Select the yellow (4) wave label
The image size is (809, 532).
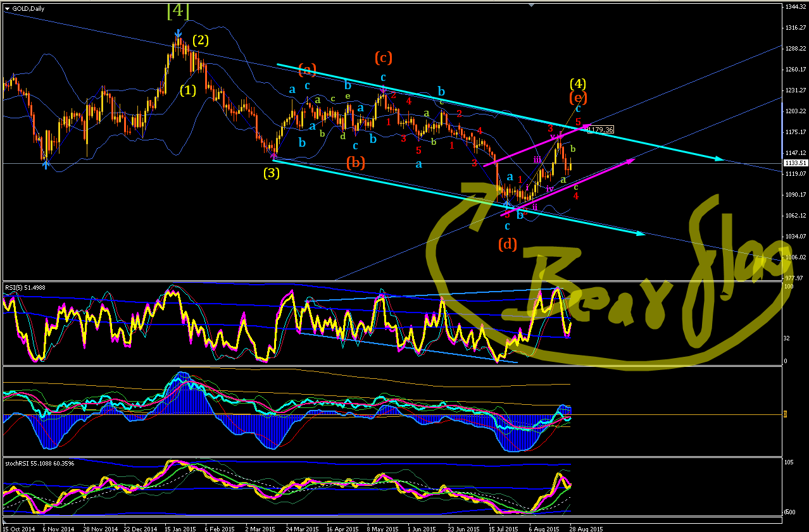coord(577,84)
